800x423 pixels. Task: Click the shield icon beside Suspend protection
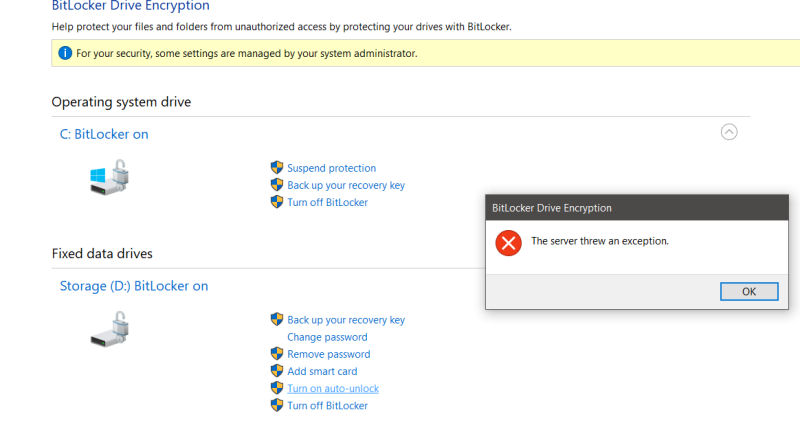point(277,167)
